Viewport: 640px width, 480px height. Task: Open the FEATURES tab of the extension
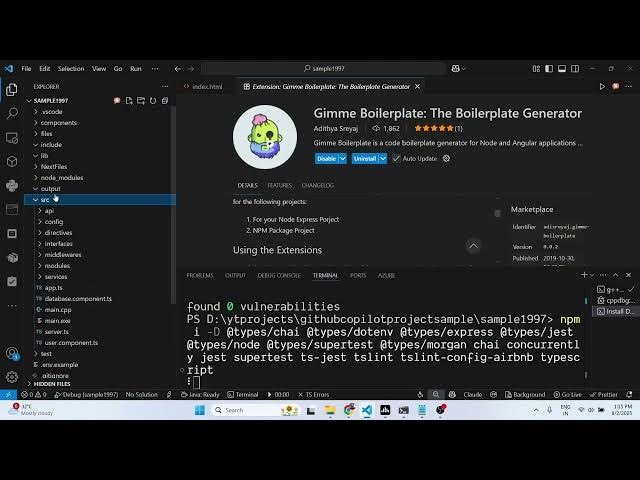click(x=280, y=185)
